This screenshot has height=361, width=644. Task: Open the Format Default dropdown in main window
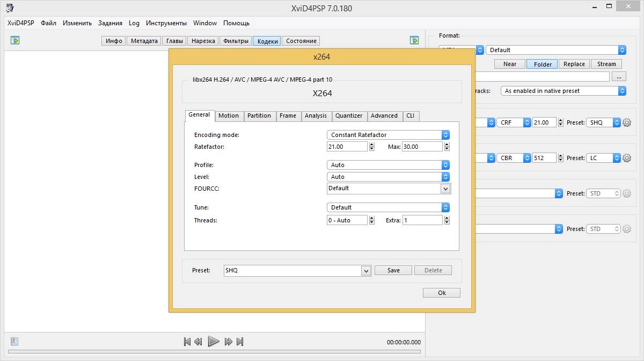(556, 50)
